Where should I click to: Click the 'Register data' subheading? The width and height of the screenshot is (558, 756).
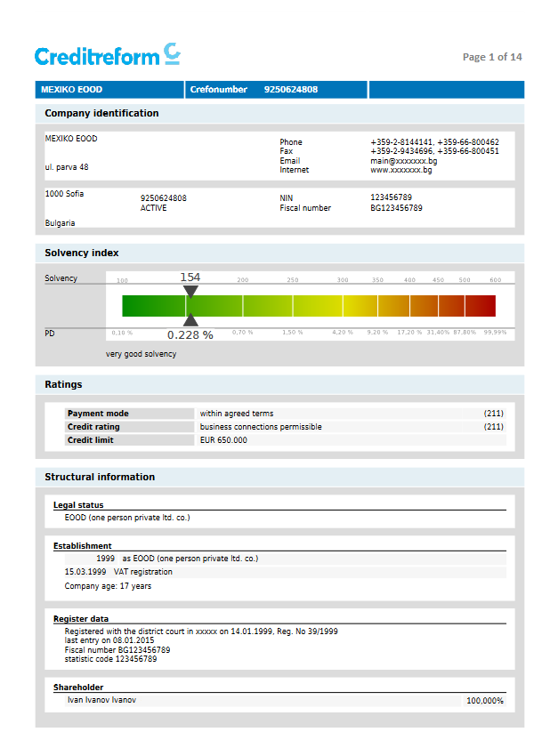coord(81,619)
